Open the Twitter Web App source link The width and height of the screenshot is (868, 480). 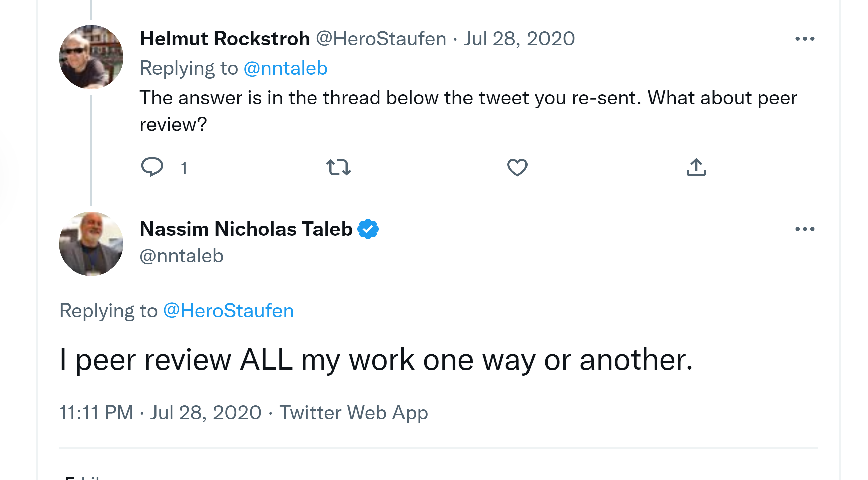point(354,413)
